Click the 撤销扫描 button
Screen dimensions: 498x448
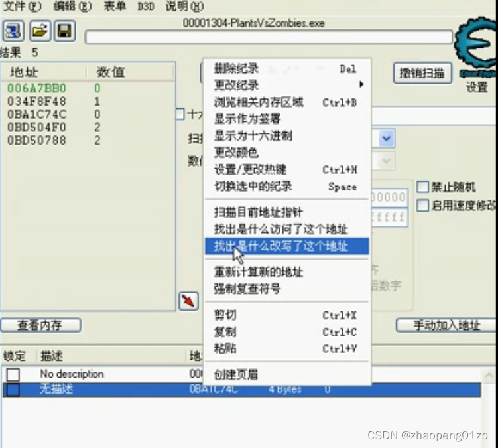coord(422,73)
